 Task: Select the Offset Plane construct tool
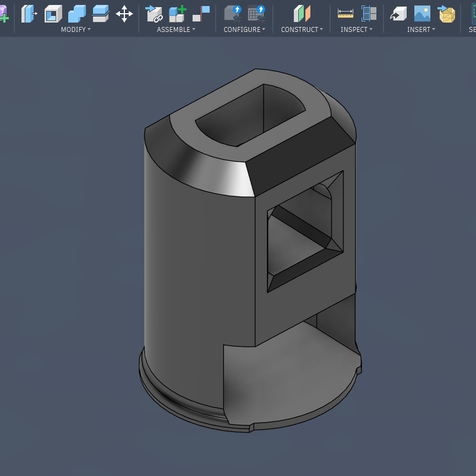click(302, 13)
